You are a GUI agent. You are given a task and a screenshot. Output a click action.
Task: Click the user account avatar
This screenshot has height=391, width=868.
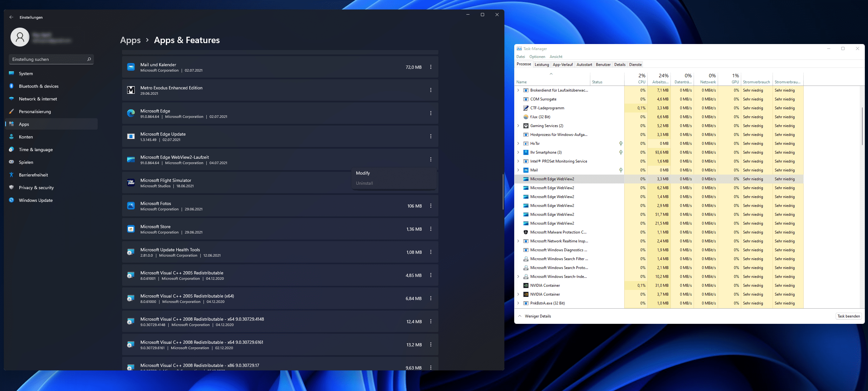click(x=20, y=37)
